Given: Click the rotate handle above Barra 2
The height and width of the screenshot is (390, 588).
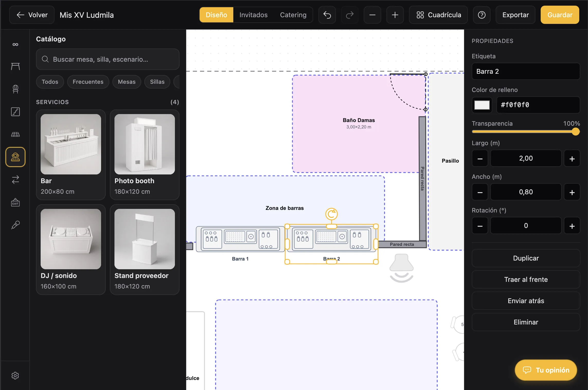Looking at the screenshot, I should pyautogui.click(x=331, y=214).
